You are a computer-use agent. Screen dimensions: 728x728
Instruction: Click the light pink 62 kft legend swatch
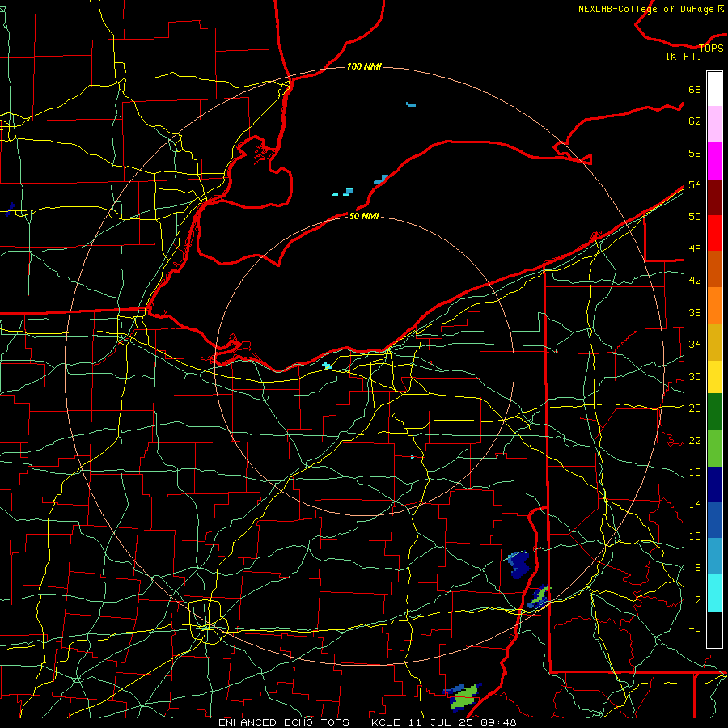coord(714,125)
